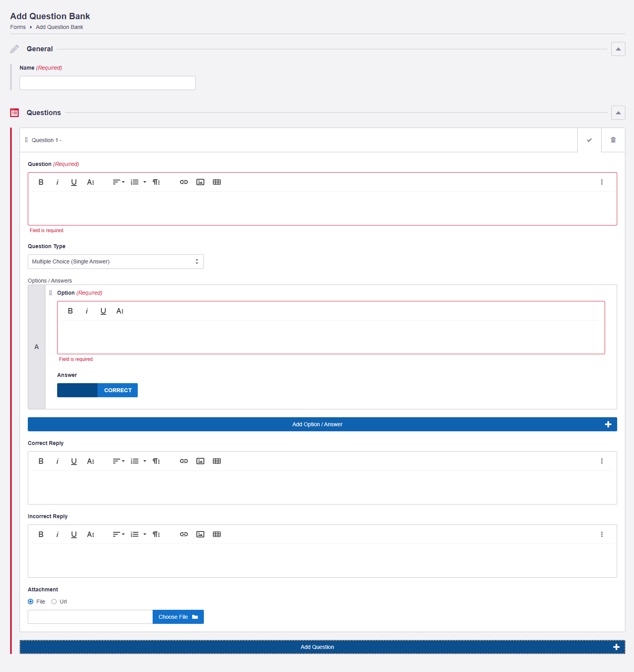Open font size in the Option editor
The width and height of the screenshot is (634, 672).
click(x=120, y=311)
